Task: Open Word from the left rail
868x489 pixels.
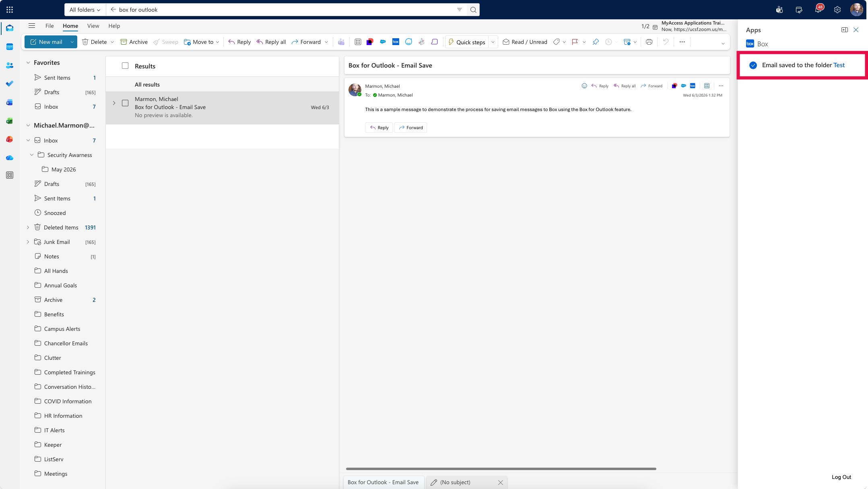Action: click(x=10, y=102)
